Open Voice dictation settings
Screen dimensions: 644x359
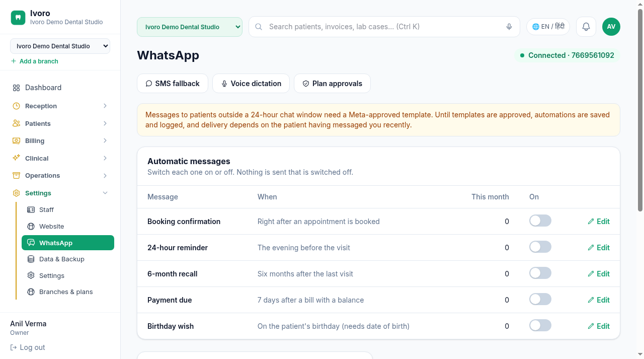pyautogui.click(x=251, y=84)
